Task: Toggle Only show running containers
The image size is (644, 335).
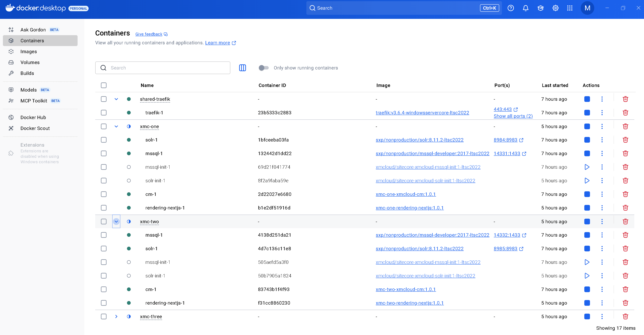Action: pos(263,68)
